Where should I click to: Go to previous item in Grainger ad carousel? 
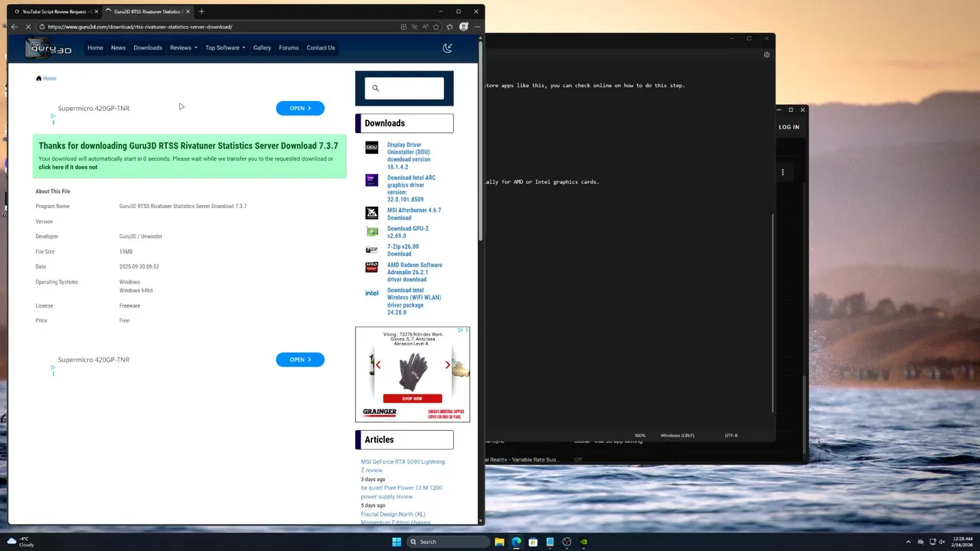pos(377,365)
